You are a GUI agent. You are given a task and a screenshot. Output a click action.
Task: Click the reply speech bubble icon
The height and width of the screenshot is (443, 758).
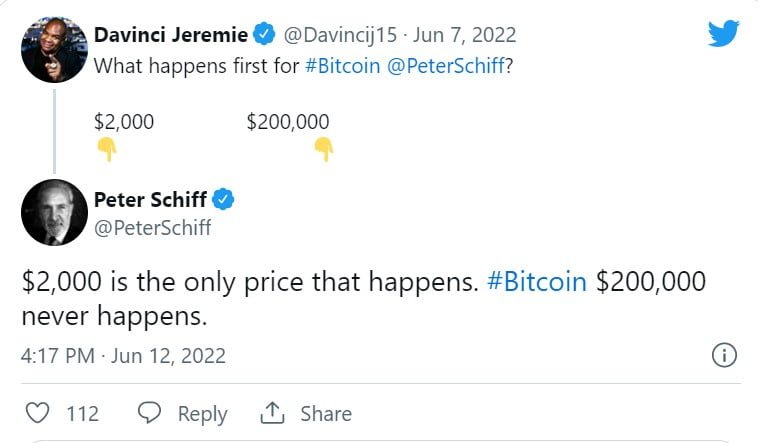pyautogui.click(x=150, y=413)
